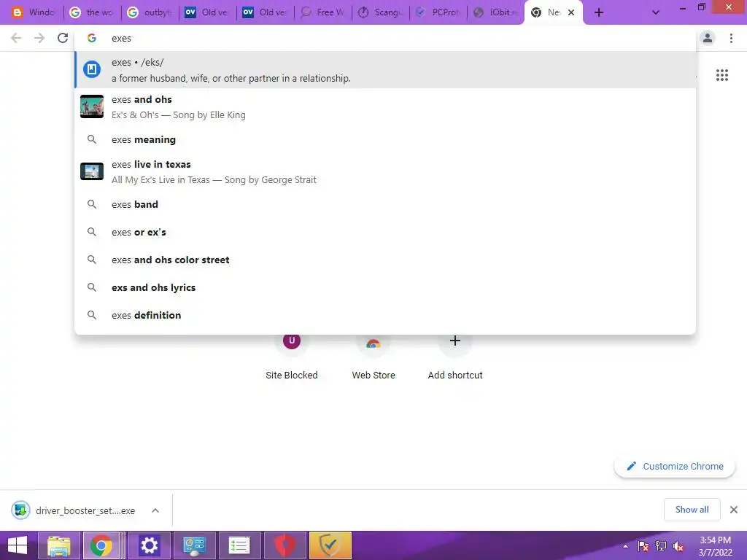Switch to the Free W tab
This screenshot has height=560, width=747.
pos(322,12)
